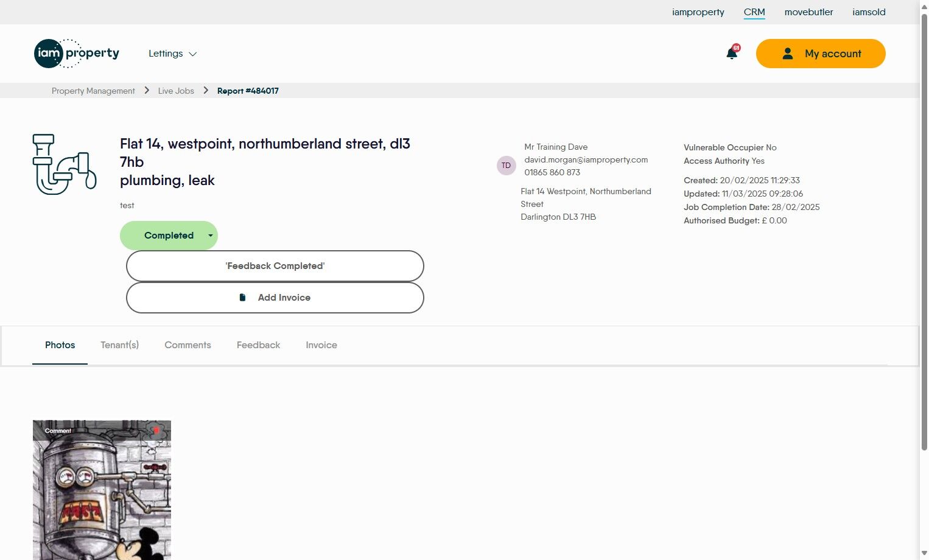Click the name Mr Training Dave

[556, 147]
